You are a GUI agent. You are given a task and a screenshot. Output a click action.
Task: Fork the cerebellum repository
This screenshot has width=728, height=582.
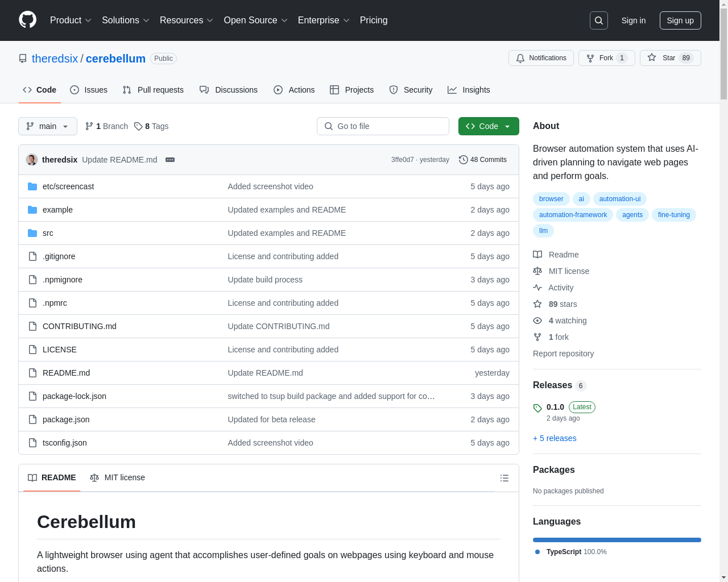(606, 58)
